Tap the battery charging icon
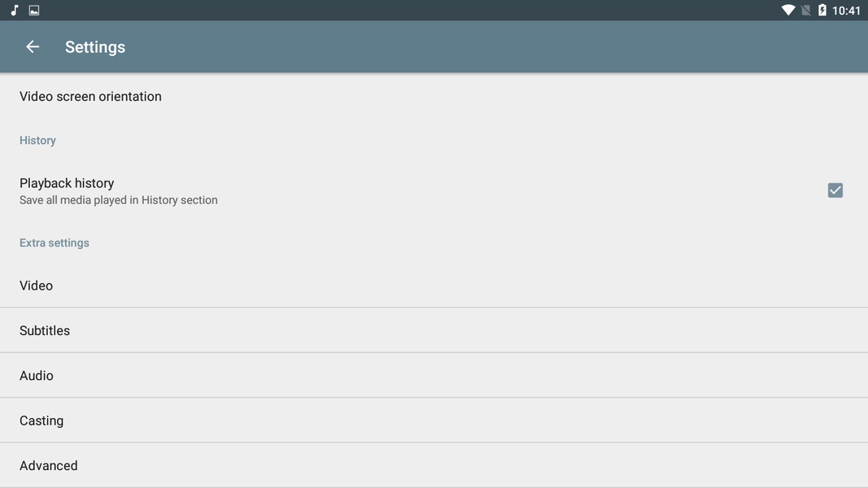The height and width of the screenshot is (488, 868). pos(822,10)
